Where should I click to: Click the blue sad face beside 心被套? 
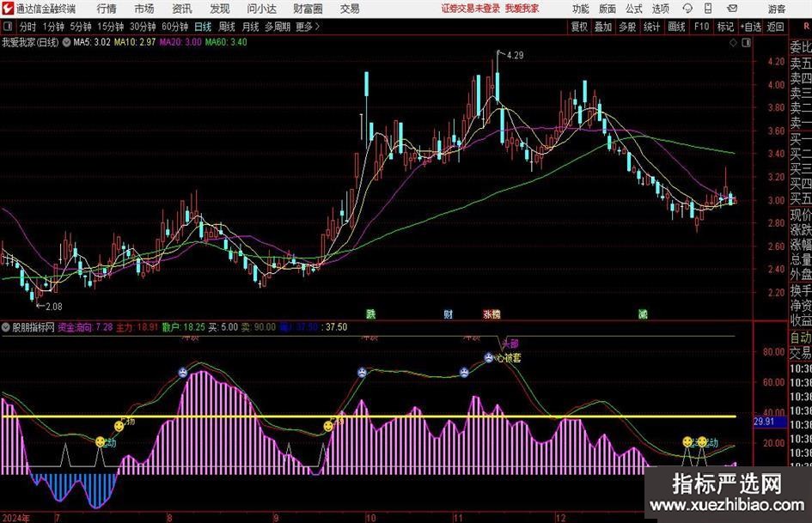click(x=489, y=357)
